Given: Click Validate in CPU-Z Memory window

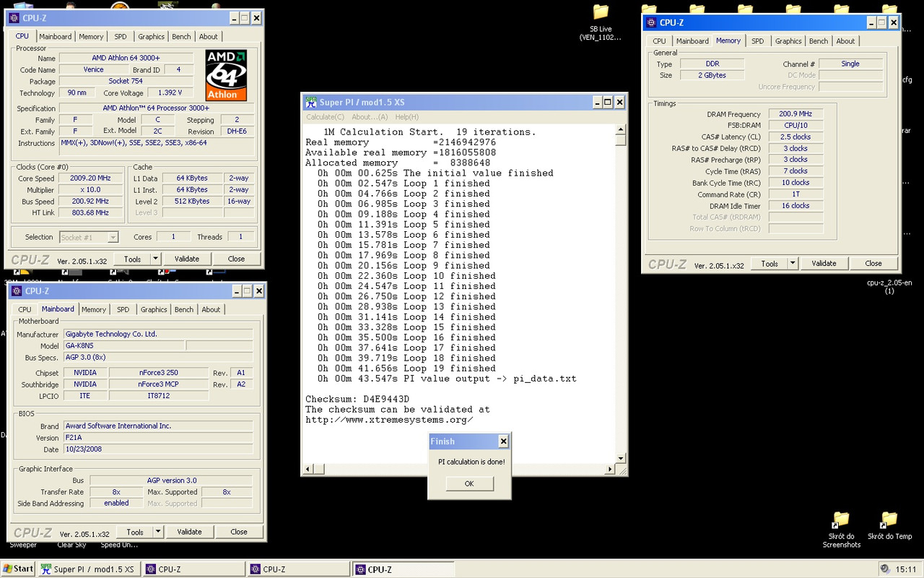Looking at the screenshot, I should [x=824, y=263].
